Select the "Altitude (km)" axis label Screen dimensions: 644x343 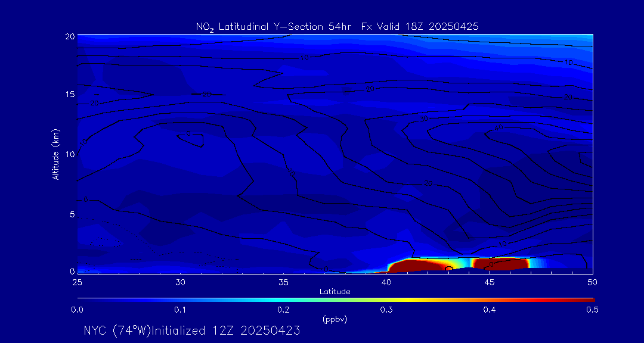click(x=55, y=154)
